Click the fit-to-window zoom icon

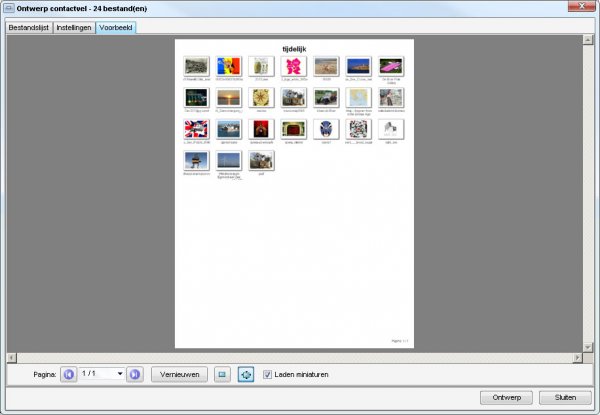point(247,374)
